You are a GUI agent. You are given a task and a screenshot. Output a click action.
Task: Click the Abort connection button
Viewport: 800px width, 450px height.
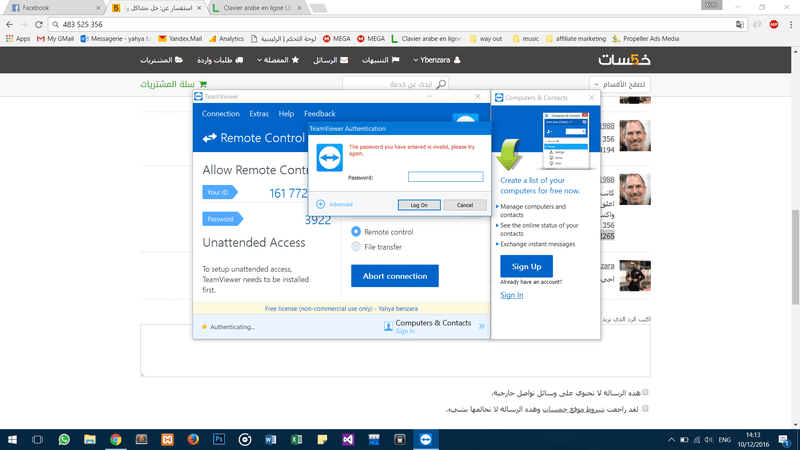click(395, 276)
